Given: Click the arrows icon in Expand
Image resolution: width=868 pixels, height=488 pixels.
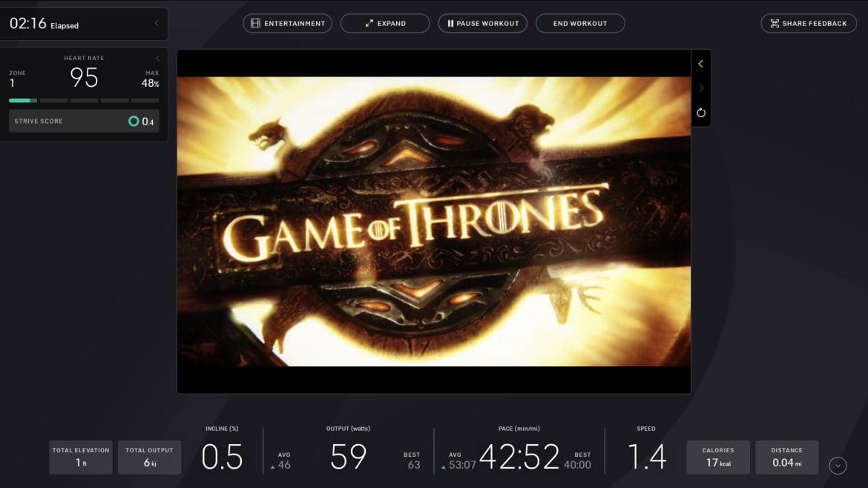Looking at the screenshot, I should pos(369,23).
